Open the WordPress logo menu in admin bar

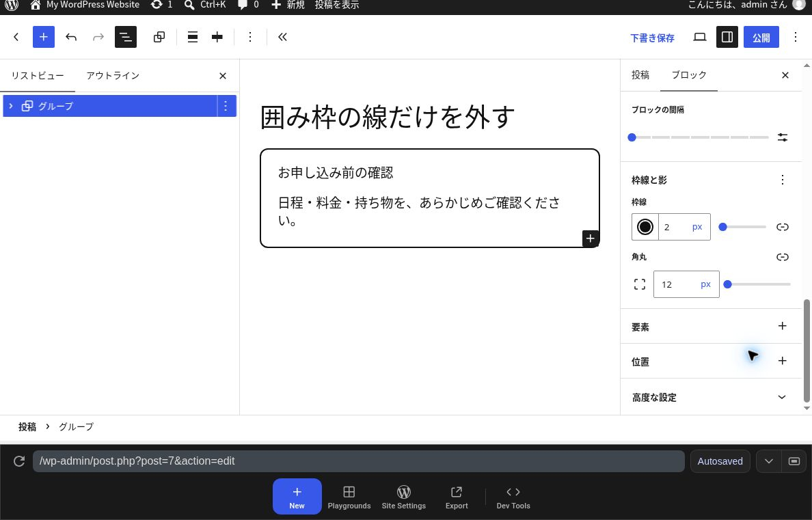[x=12, y=5]
